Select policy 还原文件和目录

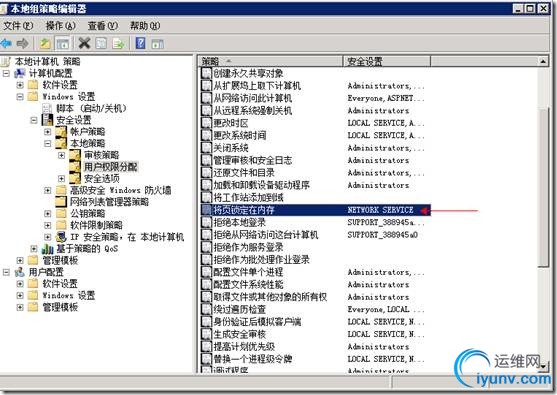244,173
